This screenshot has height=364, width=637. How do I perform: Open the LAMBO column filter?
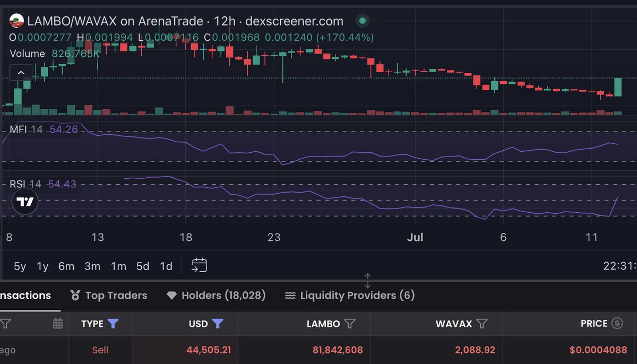pyautogui.click(x=350, y=323)
